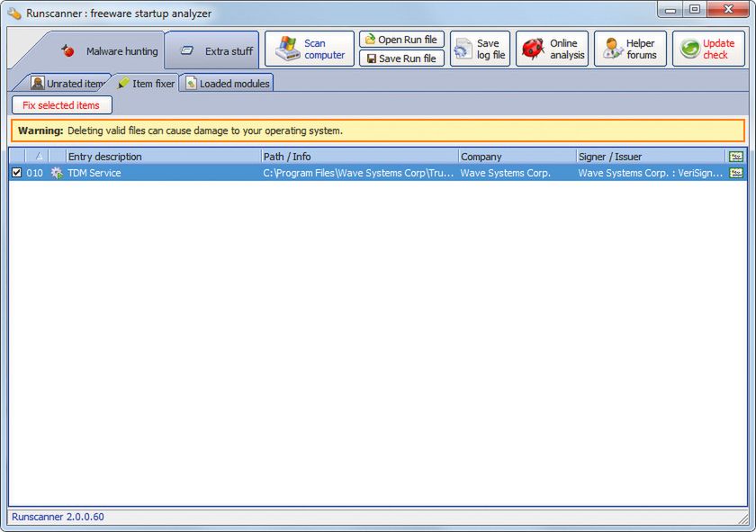This screenshot has width=756, height=532.
Task: Minimize the Runscanner window
Action: [670, 9]
